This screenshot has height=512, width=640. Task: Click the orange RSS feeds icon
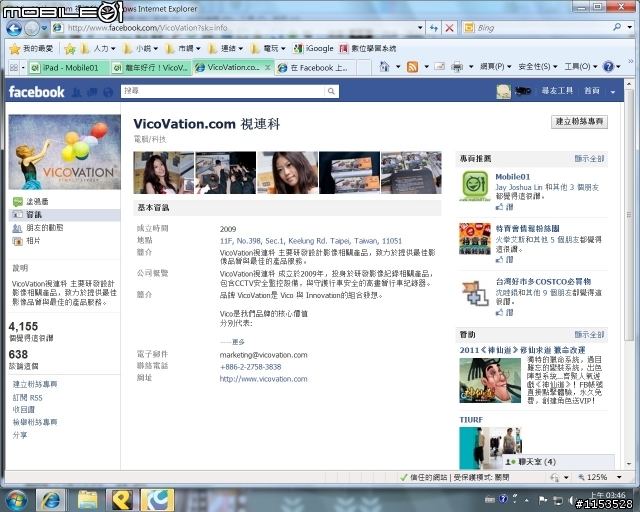(x=412, y=67)
